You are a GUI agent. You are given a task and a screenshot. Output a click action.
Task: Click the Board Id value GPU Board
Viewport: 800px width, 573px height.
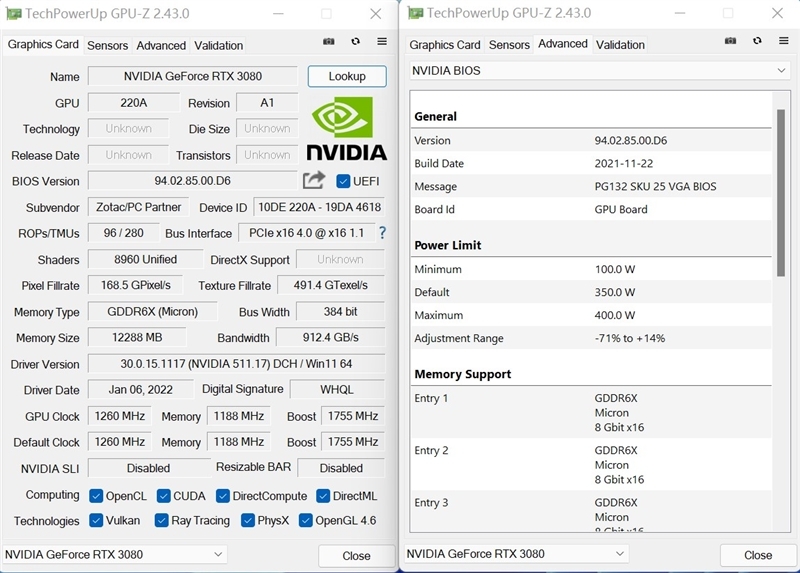pyautogui.click(x=620, y=210)
